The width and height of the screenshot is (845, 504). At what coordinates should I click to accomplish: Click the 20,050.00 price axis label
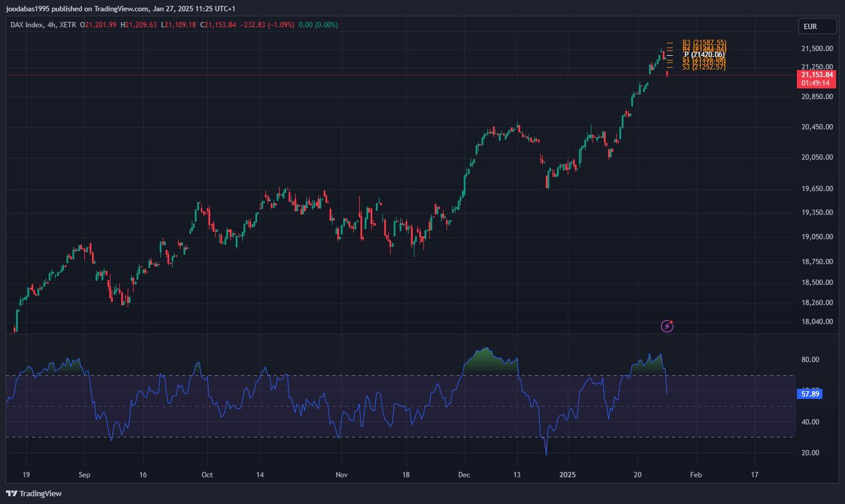816,157
